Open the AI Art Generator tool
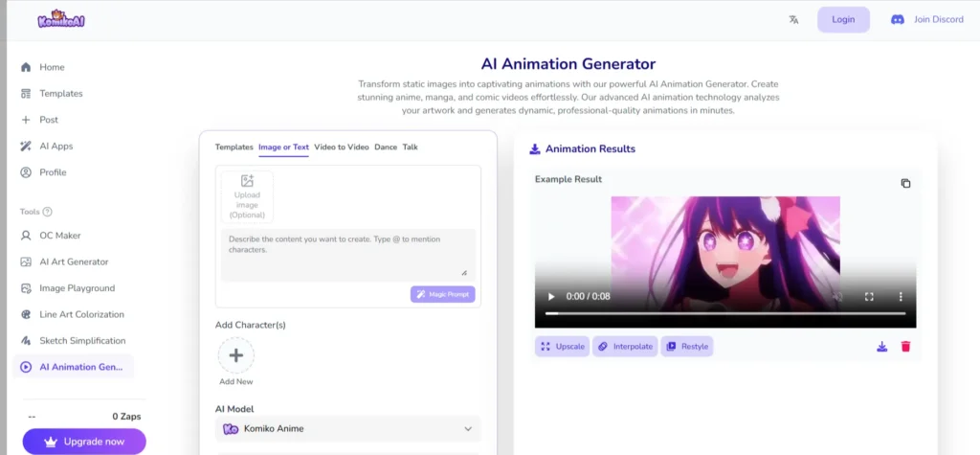The width and height of the screenshot is (980, 455). click(74, 262)
